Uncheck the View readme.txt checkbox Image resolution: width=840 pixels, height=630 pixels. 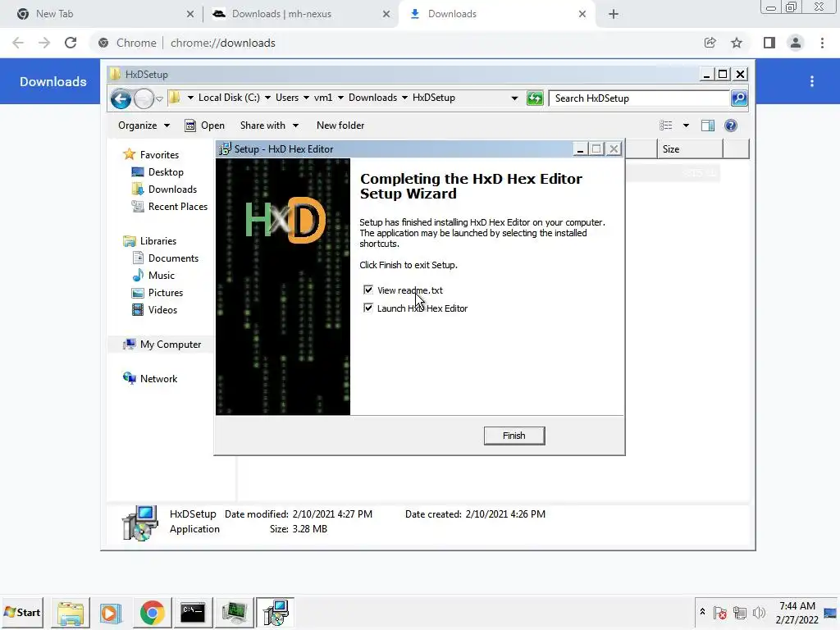pos(368,290)
